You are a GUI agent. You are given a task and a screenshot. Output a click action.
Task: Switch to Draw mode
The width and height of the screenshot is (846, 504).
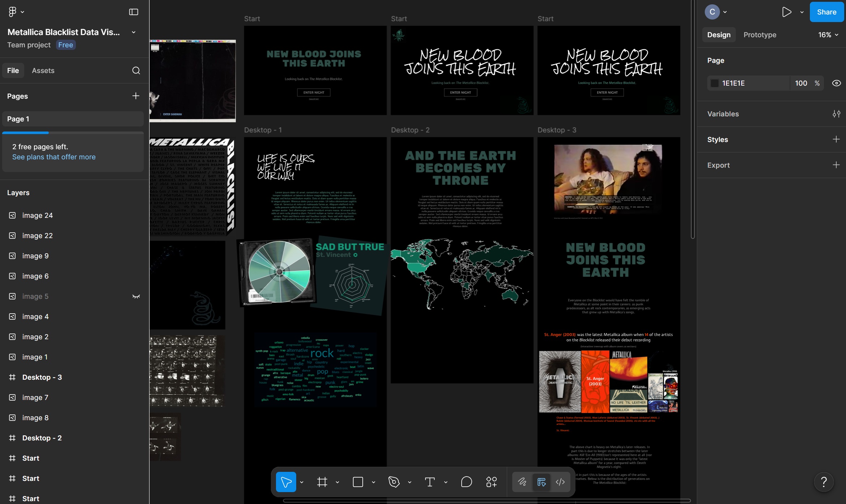pyautogui.click(x=522, y=482)
